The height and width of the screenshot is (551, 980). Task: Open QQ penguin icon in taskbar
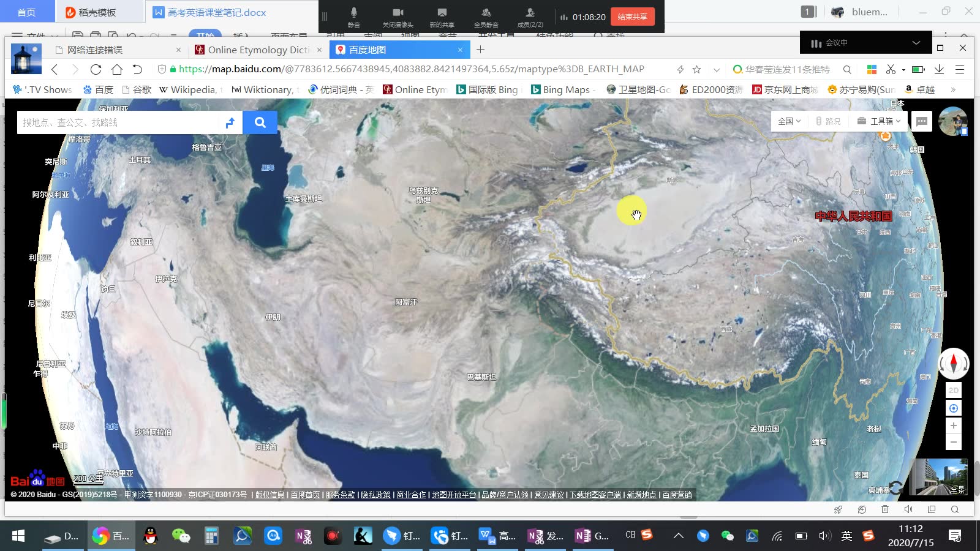click(150, 536)
